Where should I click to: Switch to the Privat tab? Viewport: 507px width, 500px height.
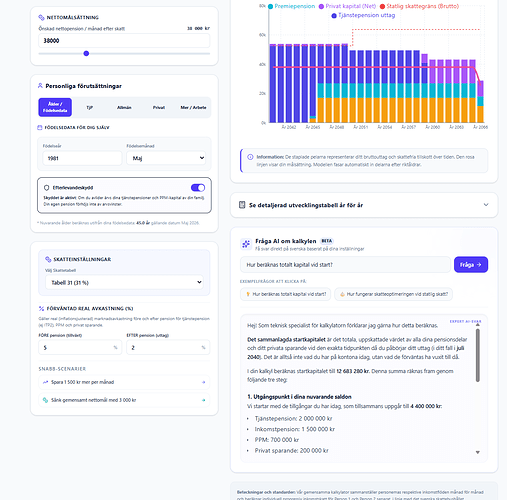click(x=159, y=107)
